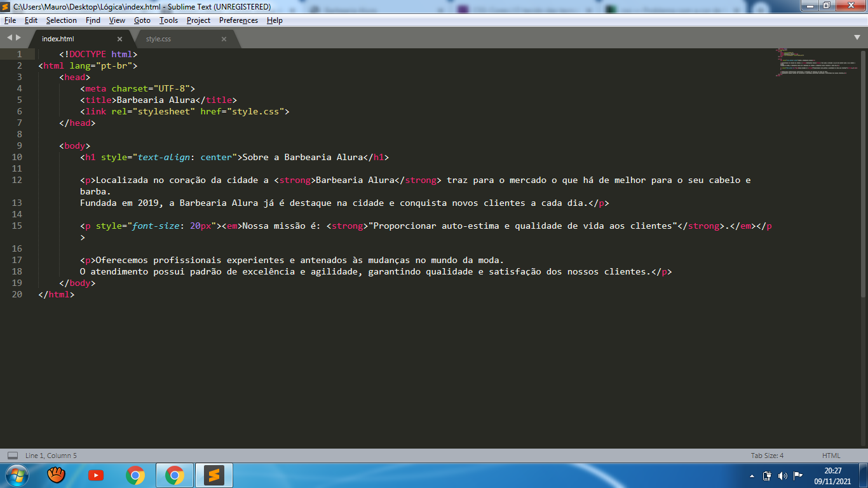The image size is (868, 488).
Task: Open the Find menu
Action: [x=93, y=20]
